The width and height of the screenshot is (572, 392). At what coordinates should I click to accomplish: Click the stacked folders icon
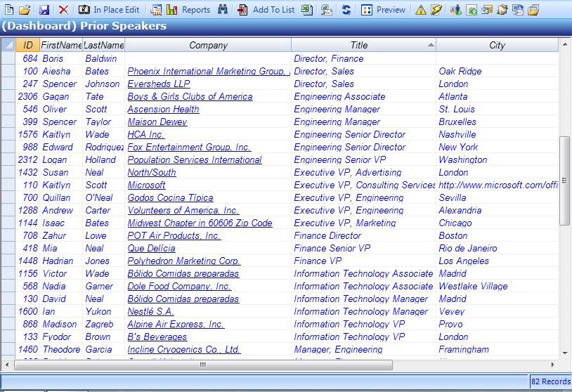click(x=533, y=9)
